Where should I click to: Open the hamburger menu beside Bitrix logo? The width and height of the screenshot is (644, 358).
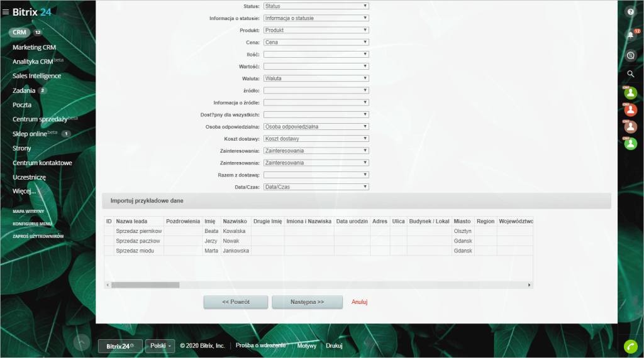[6, 12]
